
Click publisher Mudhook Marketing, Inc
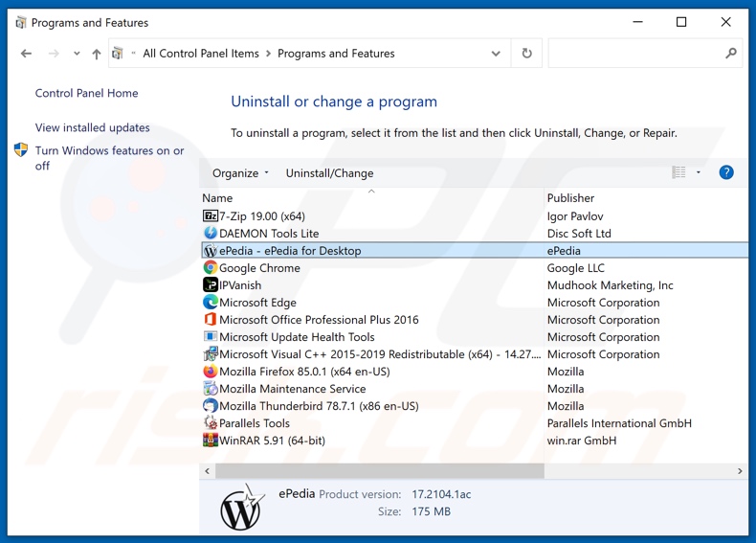click(x=610, y=285)
